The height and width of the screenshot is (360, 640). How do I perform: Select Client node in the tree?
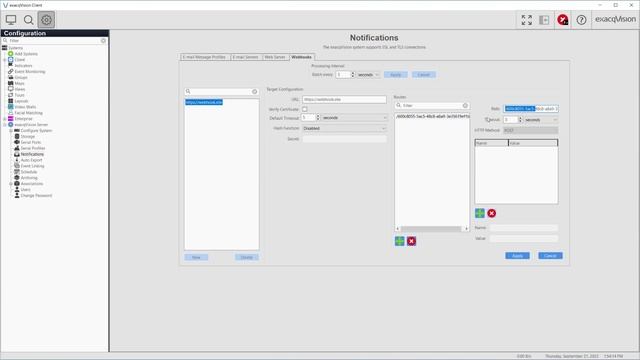(20, 60)
